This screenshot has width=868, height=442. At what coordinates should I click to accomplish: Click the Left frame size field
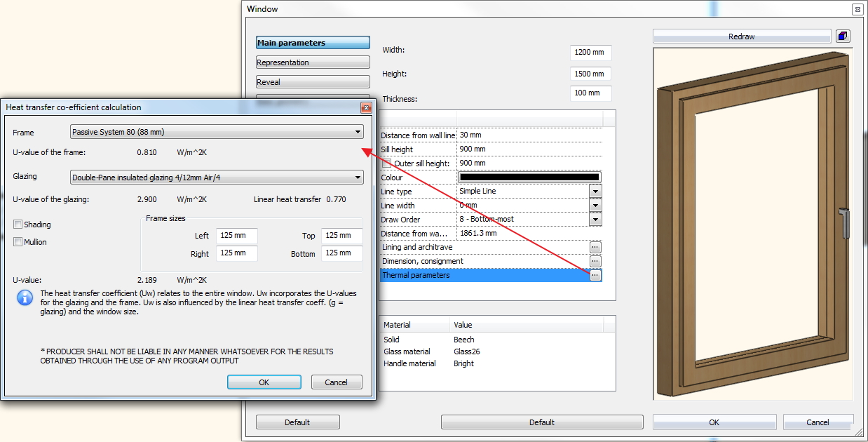tap(237, 236)
